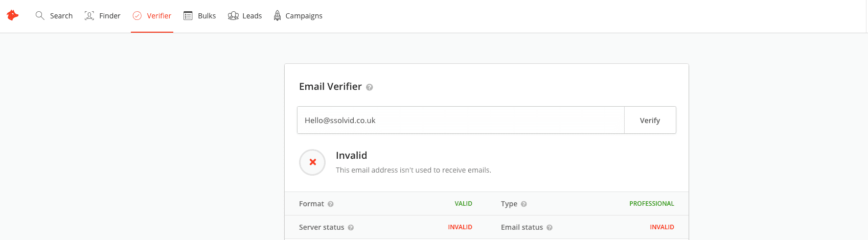The height and width of the screenshot is (240, 868).
Task: Click the Finder person icon
Action: tap(89, 15)
